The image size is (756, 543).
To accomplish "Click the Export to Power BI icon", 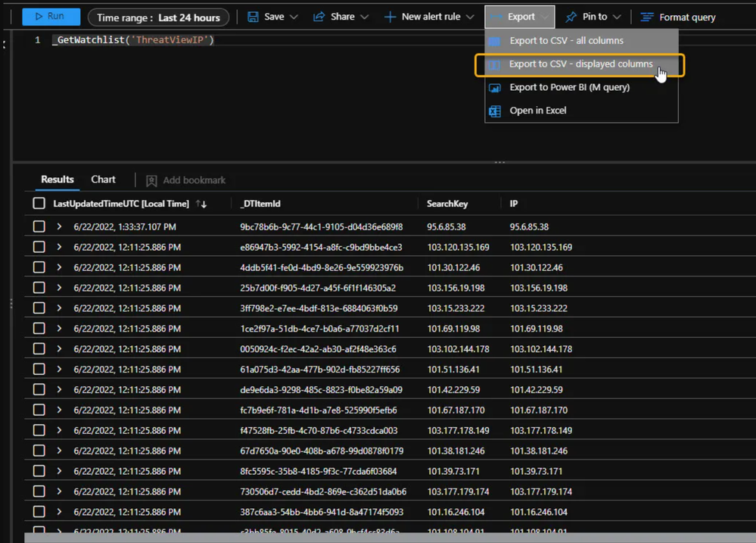I will (495, 88).
